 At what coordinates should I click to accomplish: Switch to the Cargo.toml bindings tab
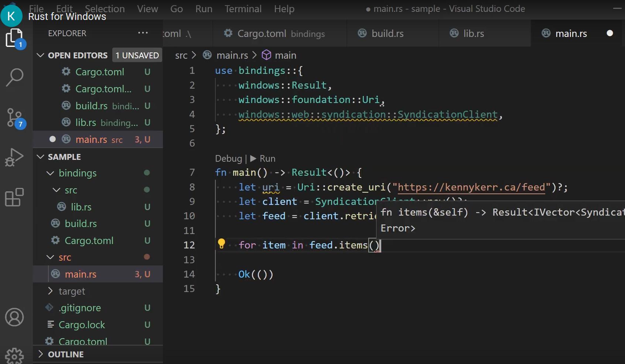tap(280, 33)
